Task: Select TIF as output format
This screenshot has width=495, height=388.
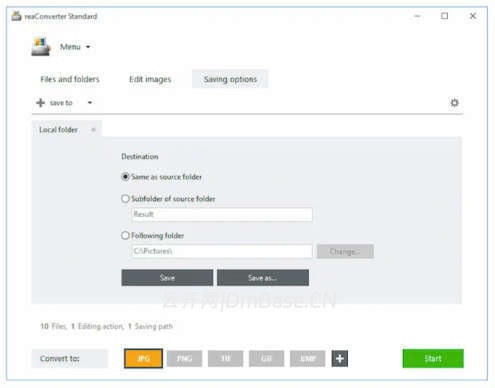Action: click(225, 359)
